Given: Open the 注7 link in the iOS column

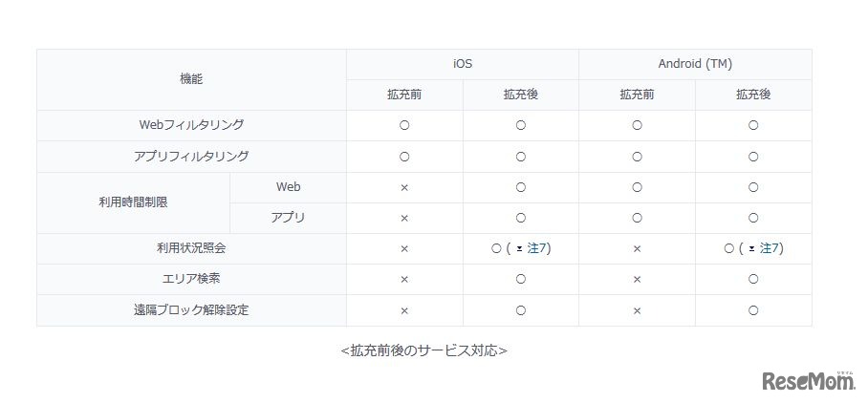Looking at the screenshot, I should click(x=536, y=248).
